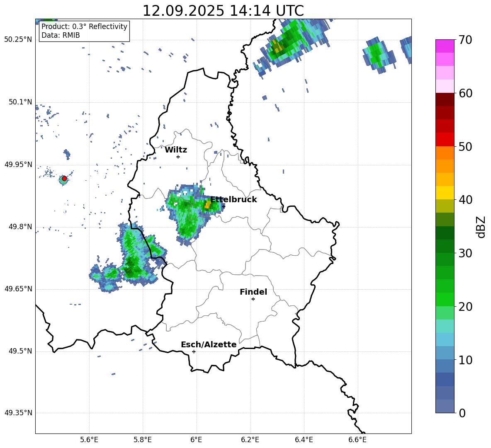Click the 6.4°E longitude label
This screenshot has height=448, width=491.
304,440
